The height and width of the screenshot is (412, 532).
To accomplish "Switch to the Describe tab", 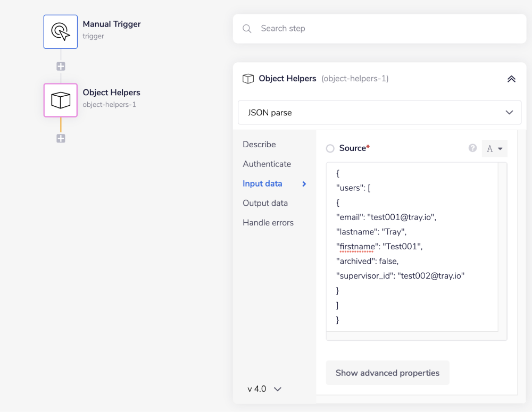I will coord(259,145).
